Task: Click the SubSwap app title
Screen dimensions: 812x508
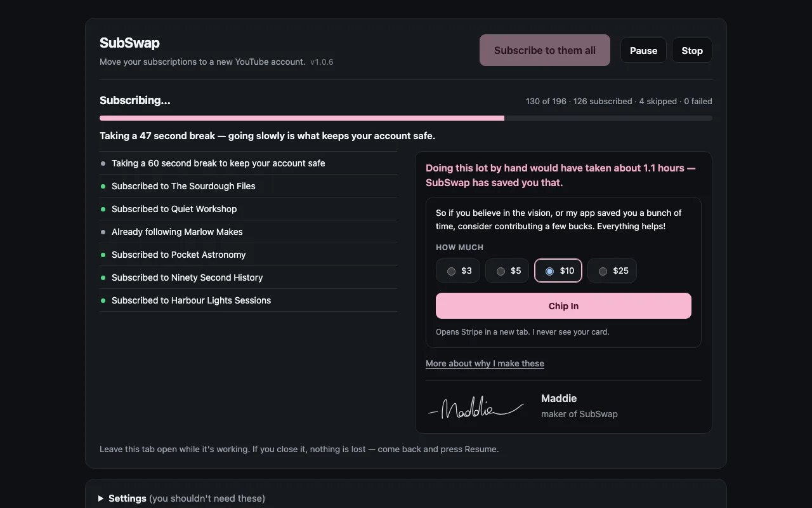Action: point(129,43)
